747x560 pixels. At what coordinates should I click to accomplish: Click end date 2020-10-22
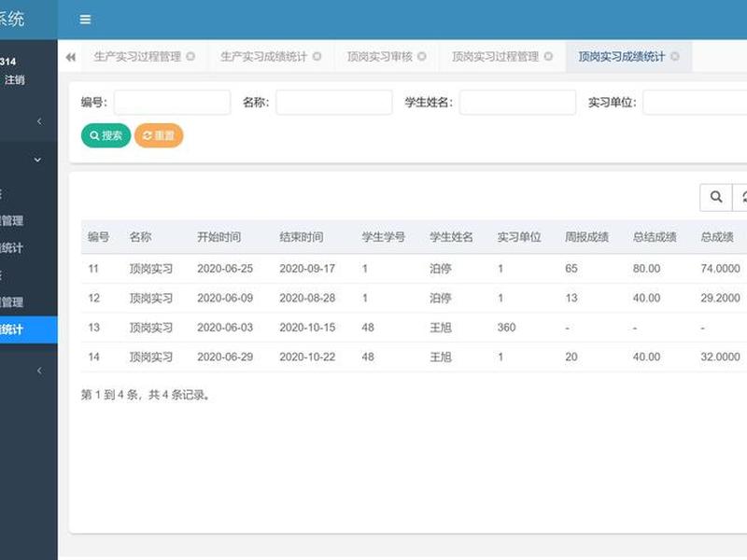(307, 357)
